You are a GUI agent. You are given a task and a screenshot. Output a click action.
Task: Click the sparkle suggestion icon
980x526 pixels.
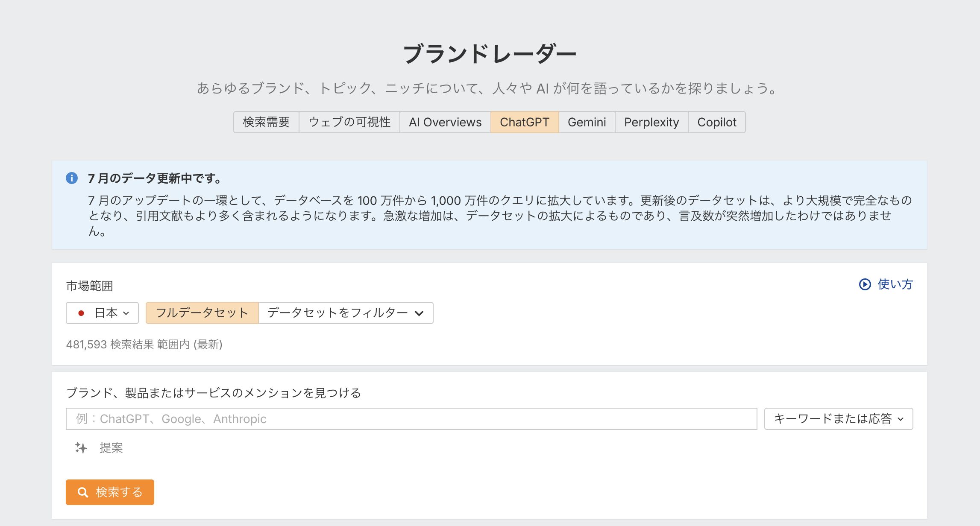click(81, 448)
